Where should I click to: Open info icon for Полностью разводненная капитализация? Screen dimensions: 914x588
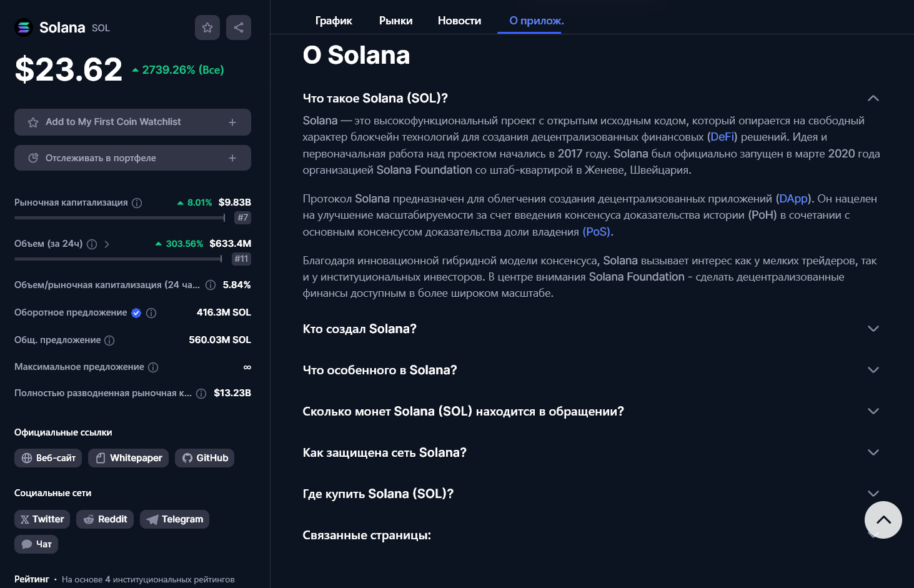pos(201,394)
